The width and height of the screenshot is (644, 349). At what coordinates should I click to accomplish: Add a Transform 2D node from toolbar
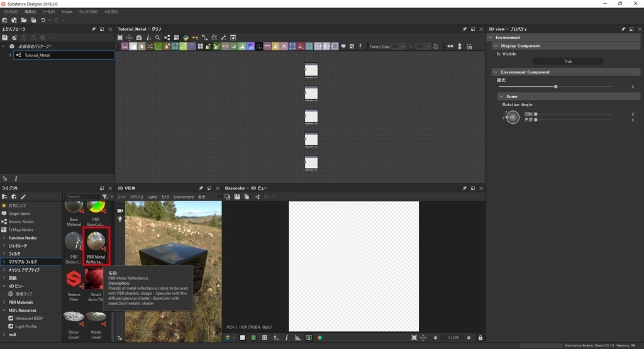click(x=292, y=47)
